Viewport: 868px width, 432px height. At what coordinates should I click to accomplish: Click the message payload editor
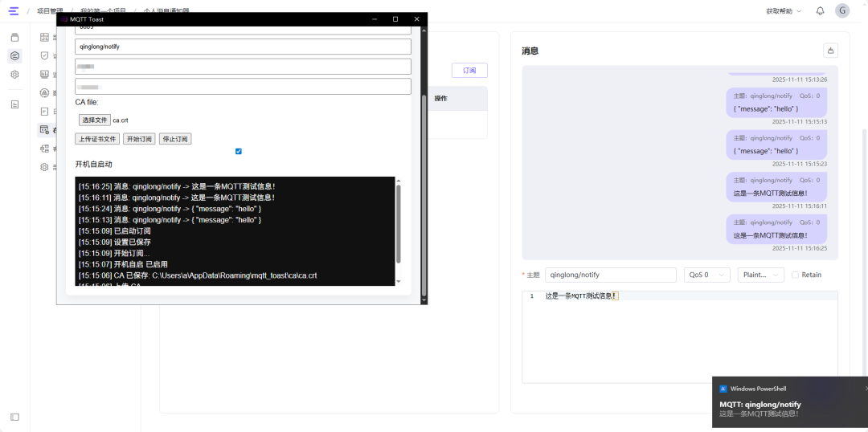pos(680,337)
